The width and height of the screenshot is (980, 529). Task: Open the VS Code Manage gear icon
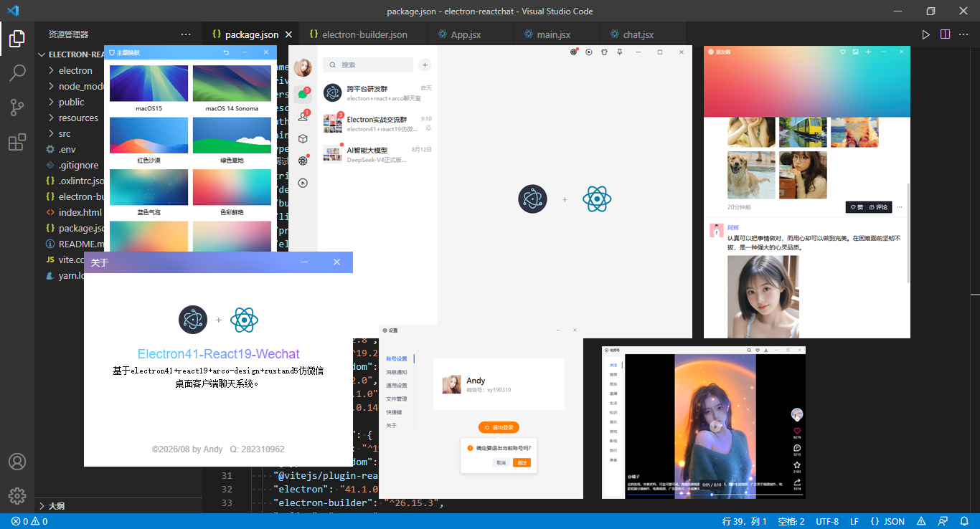(x=17, y=495)
